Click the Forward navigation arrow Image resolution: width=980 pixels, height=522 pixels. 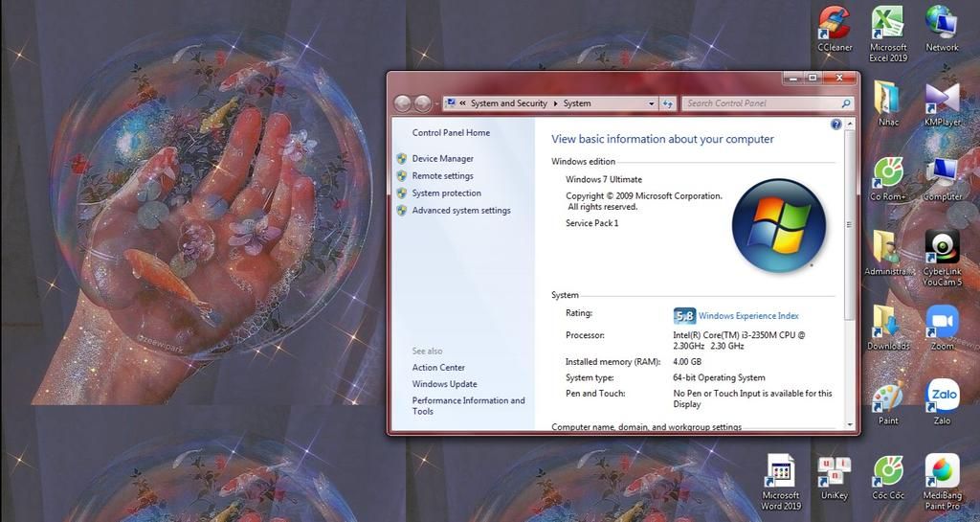point(423,103)
